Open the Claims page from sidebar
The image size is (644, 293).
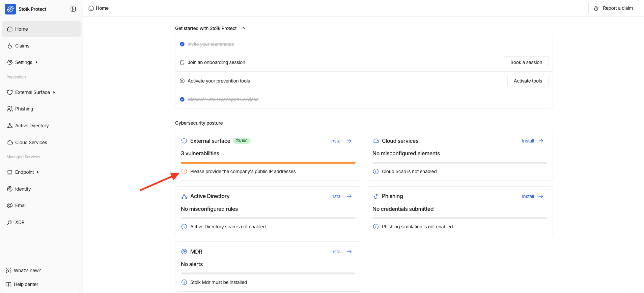(x=22, y=46)
